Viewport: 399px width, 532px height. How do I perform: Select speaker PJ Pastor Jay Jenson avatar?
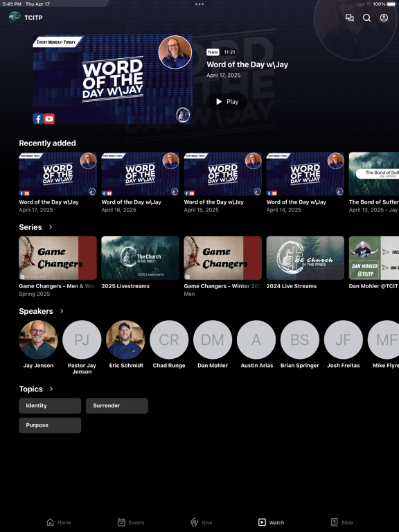click(82, 339)
